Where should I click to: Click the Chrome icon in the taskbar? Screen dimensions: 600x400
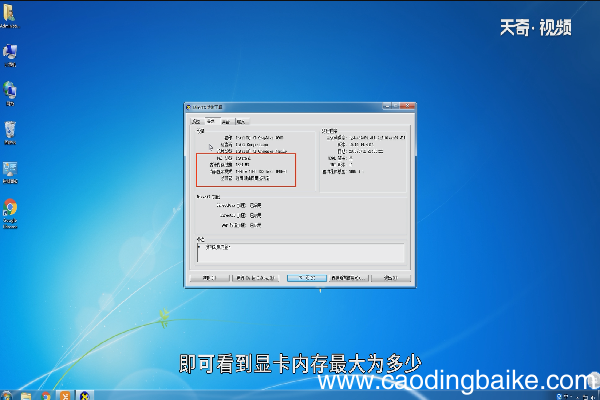pyautogui.click(x=46, y=395)
